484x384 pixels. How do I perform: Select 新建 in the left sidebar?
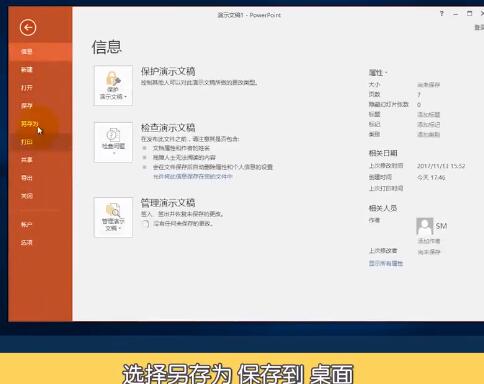point(40,70)
